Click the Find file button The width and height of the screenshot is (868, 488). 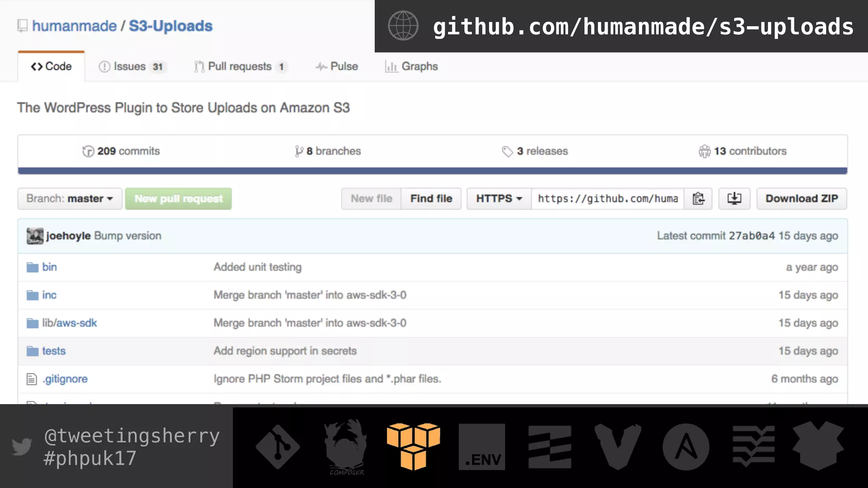pos(431,199)
